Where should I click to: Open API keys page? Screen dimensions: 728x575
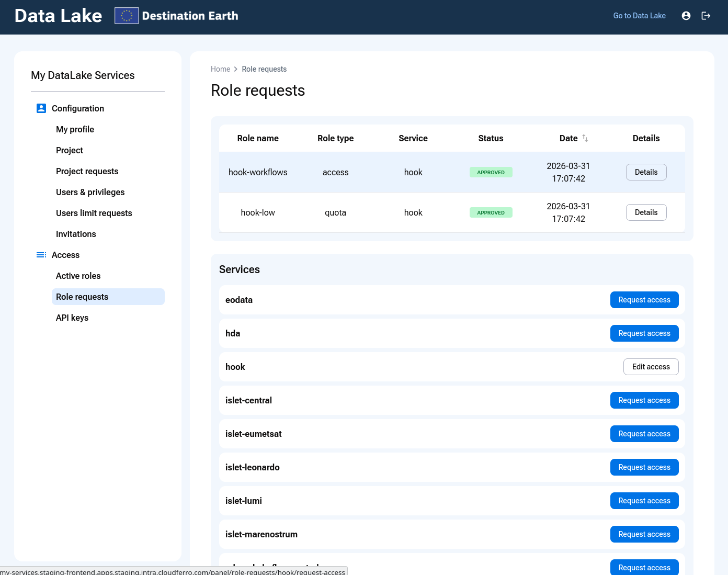72,318
